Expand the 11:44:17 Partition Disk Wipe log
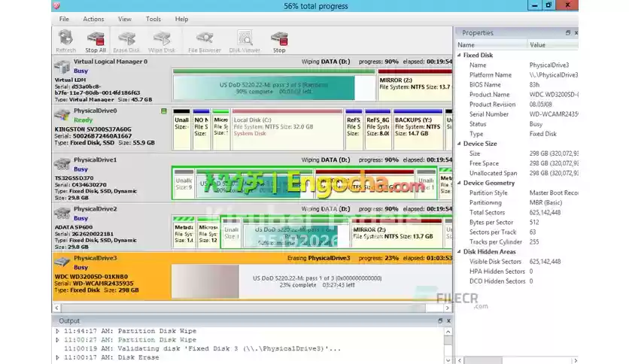Image resolution: width=629 pixels, height=364 pixels. (x=59, y=330)
